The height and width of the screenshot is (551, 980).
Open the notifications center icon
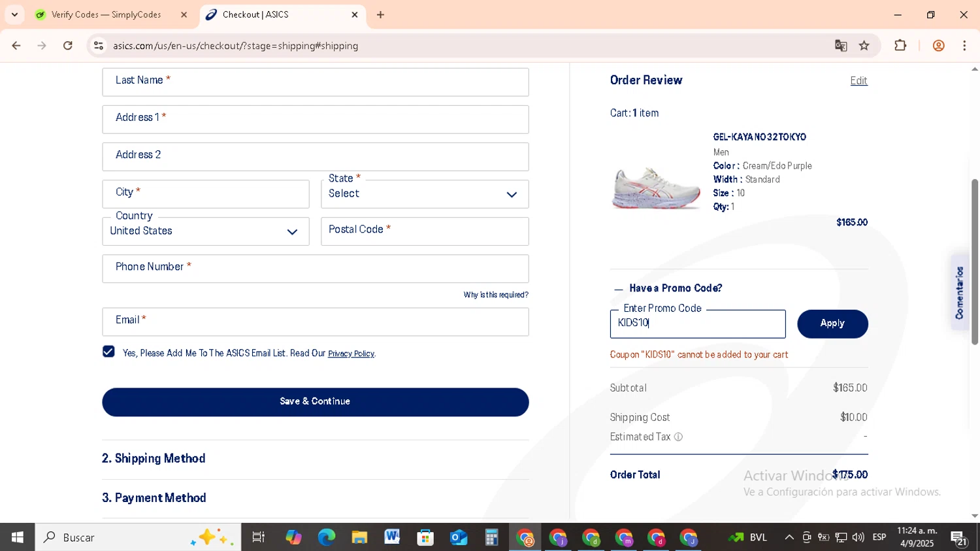tap(959, 538)
